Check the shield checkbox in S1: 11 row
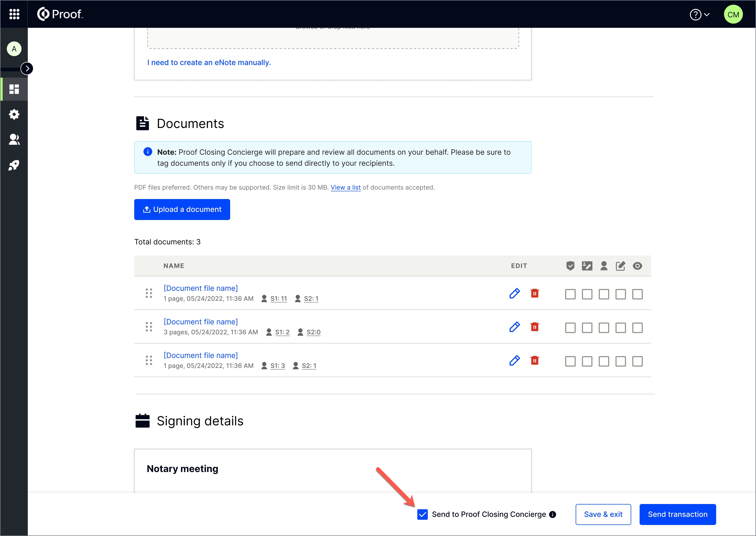Image resolution: width=756 pixels, height=536 pixels. point(570,294)
